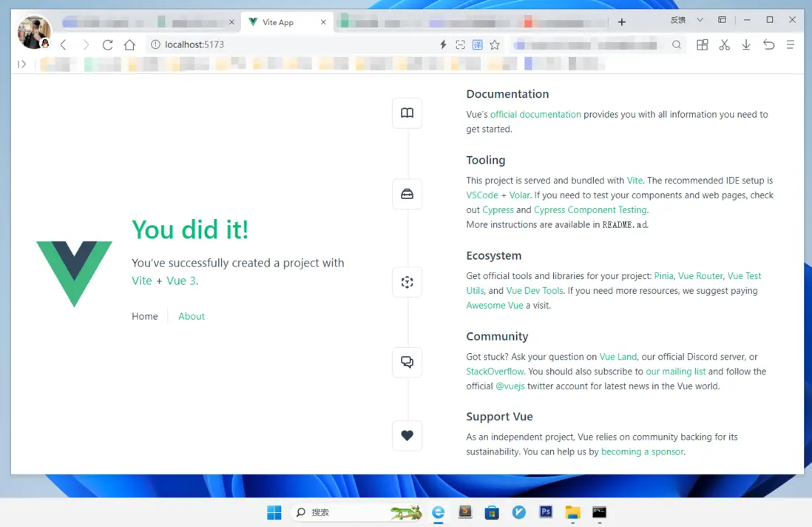Open the Pinia link

(664, 276)
